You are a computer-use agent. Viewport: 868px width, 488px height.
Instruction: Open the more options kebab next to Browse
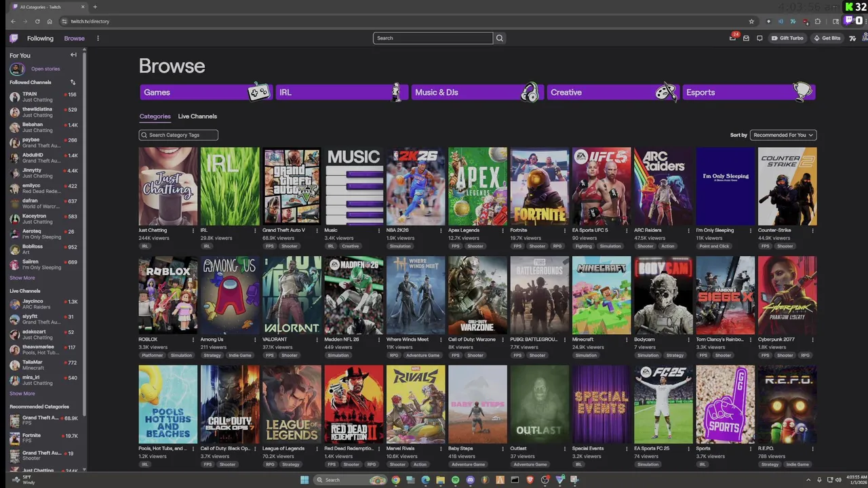point(98,39)
